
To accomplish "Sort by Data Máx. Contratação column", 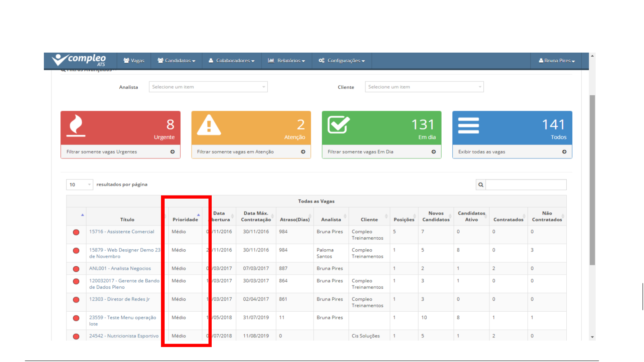I will [256, 216].
